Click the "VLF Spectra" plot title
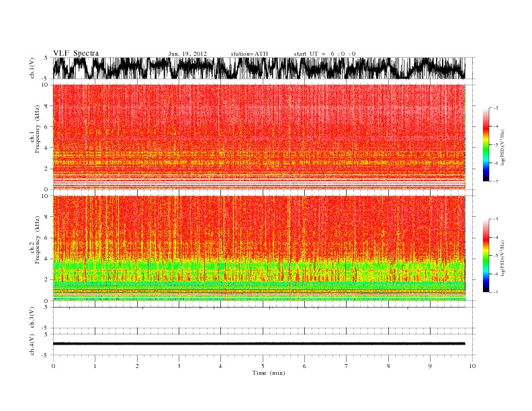This screenshot has width=532, height=411. click(76, 53)
